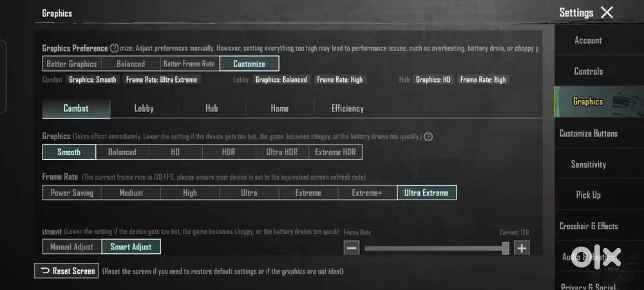Switch to the Lobby tab

pos(144,108)
